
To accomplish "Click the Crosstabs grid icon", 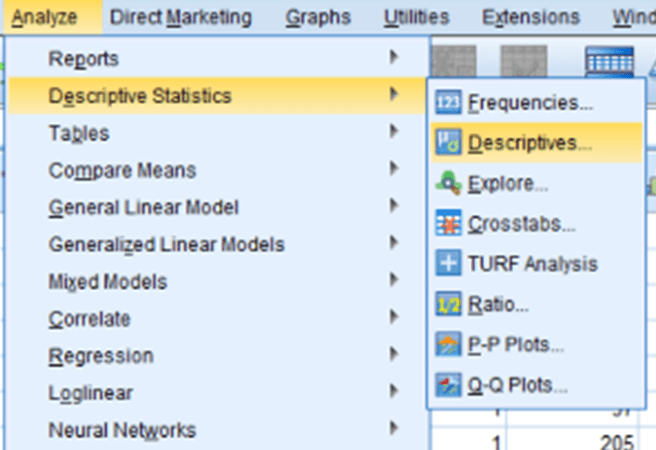I will [448, 224].
